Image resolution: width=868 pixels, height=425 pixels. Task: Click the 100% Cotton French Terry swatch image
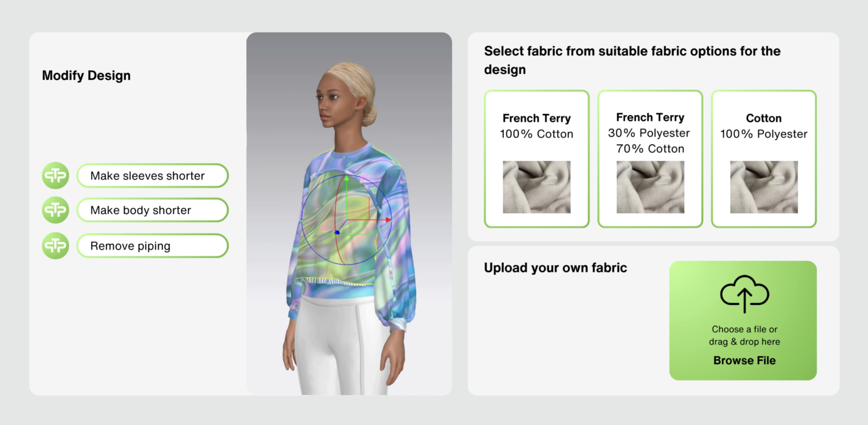point(537,187)
